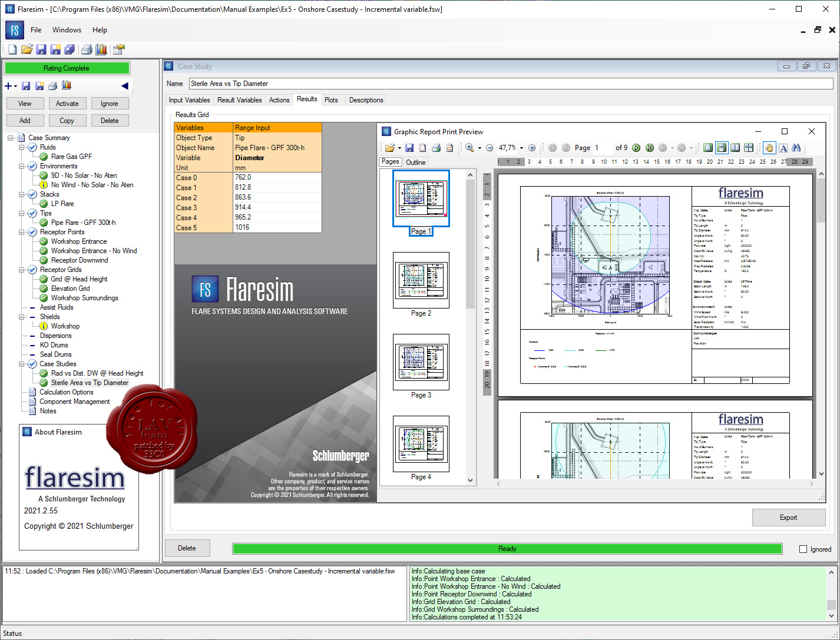Click the Save As icon in main toolbar
The image size is (840, 640).
(55, 49)
